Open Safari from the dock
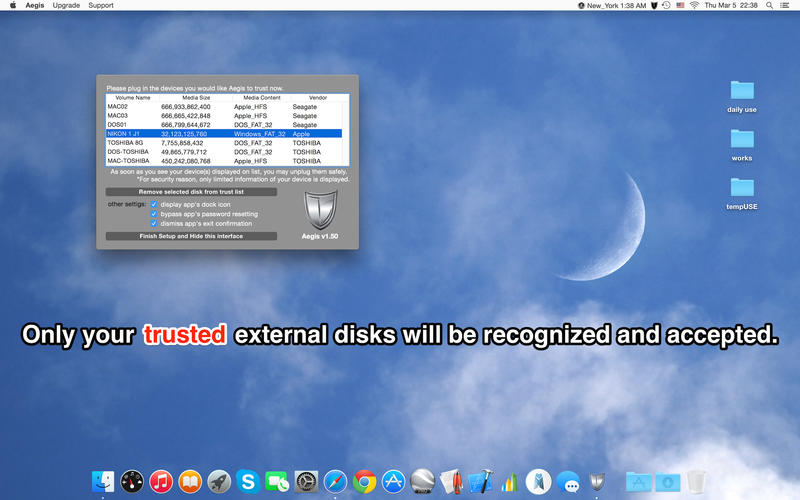 tap(335, 482)
